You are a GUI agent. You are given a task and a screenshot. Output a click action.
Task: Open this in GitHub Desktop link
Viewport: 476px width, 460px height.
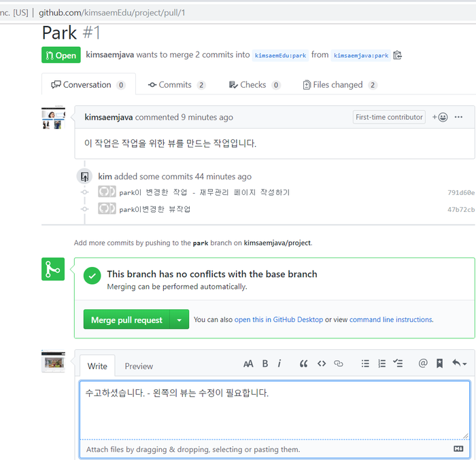click(279, 319)
